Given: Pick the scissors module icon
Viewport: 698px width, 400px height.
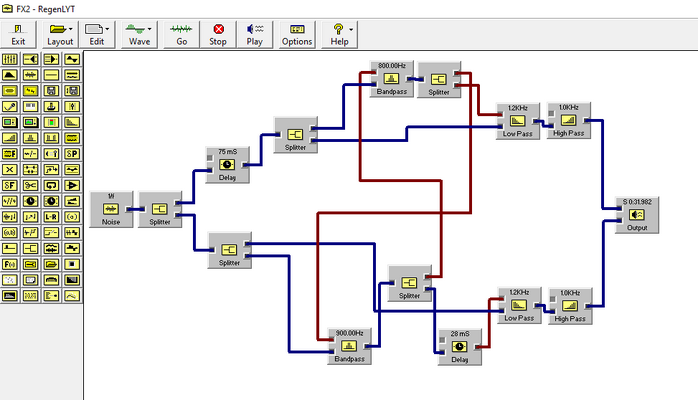Looking at the screenshot, I should tap(30, 185).
